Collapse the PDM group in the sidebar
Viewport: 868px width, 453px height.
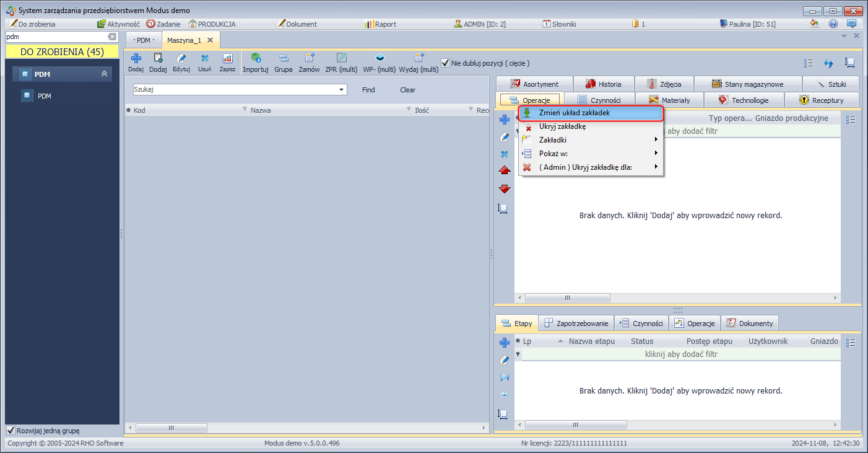pos(104,74)
